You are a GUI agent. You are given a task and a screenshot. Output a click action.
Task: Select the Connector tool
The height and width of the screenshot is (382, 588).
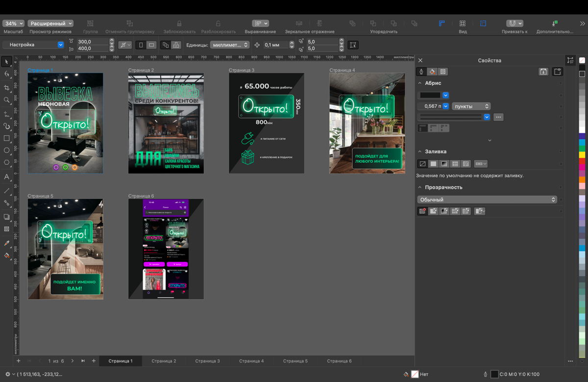pos(6,203)
